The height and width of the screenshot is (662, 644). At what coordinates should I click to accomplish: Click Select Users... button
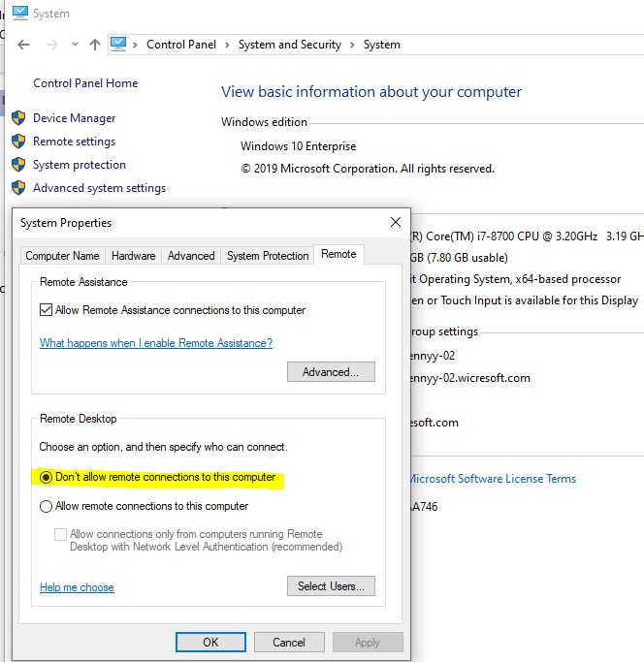click(331, 586)
